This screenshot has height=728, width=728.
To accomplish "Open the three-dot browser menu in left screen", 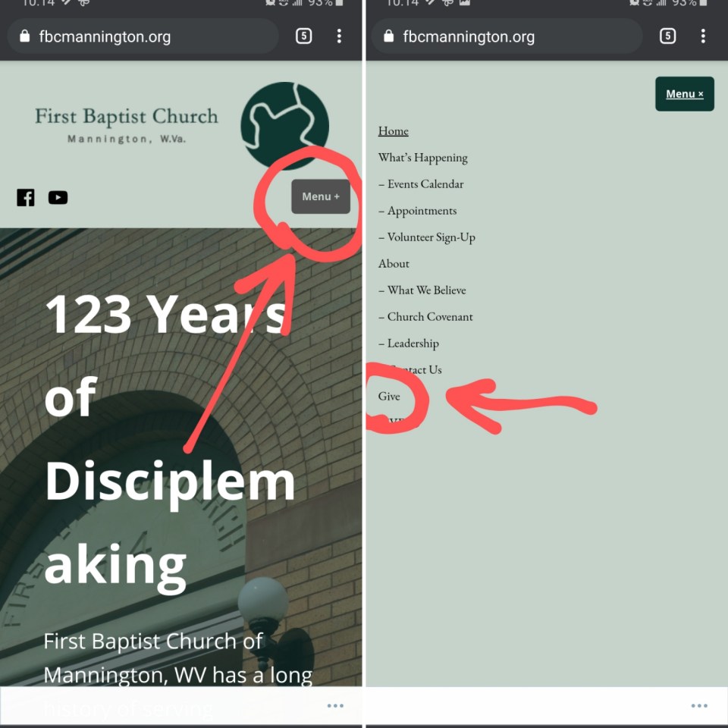I will [340, 36].
